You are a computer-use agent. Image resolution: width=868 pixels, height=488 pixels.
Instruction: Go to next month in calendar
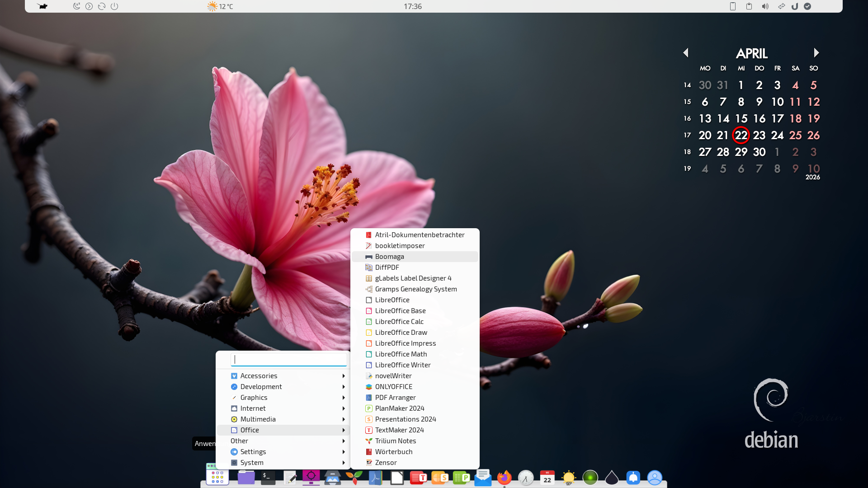pyautogui.click(x=816, y=53)
